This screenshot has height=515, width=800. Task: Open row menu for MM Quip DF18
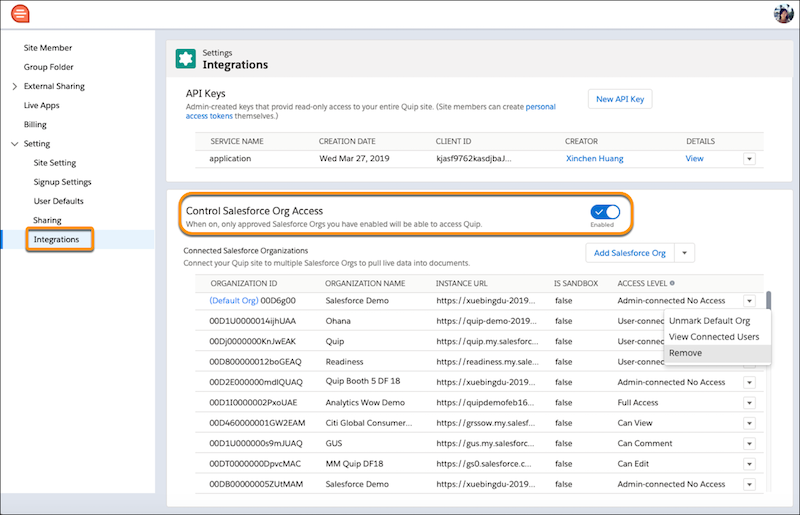click(749, 464)
